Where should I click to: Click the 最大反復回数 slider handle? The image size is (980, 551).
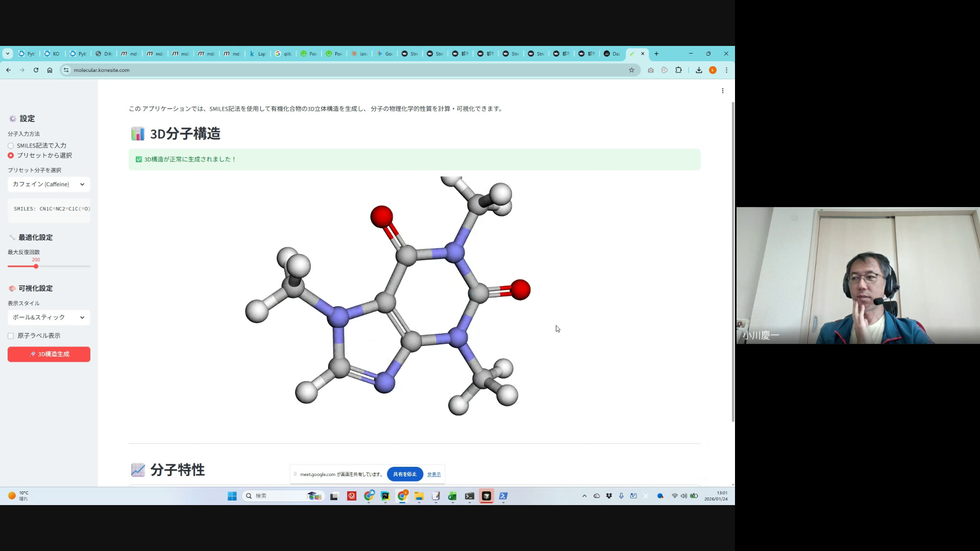pos(36,266)
